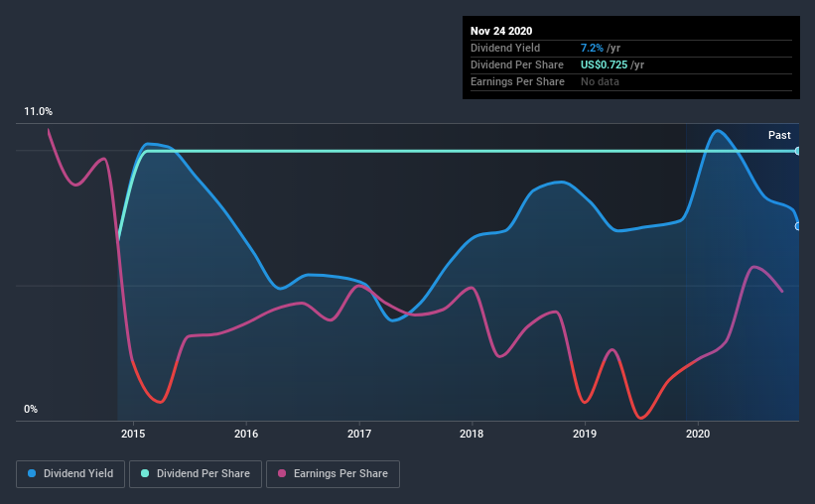The width and height of the screenshot is (815, 504).
Task: Click the 2016 x-axis label
Action: point(246,434)
